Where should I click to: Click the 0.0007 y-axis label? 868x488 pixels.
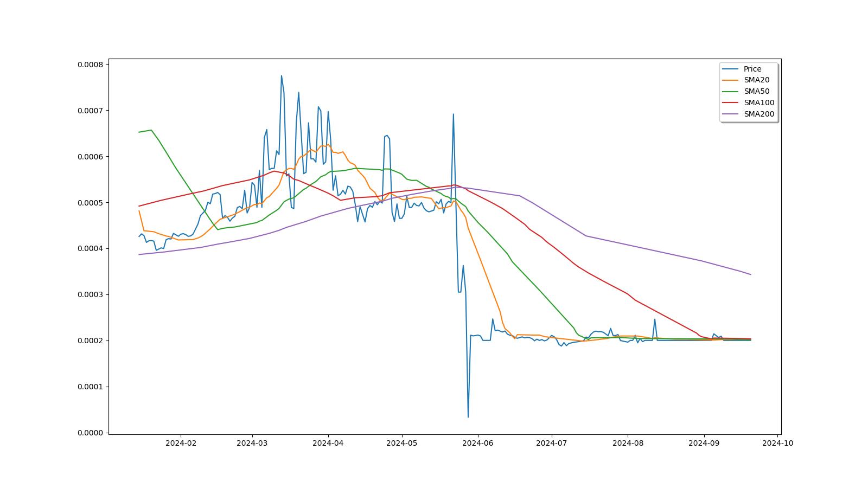coord(90,111)
